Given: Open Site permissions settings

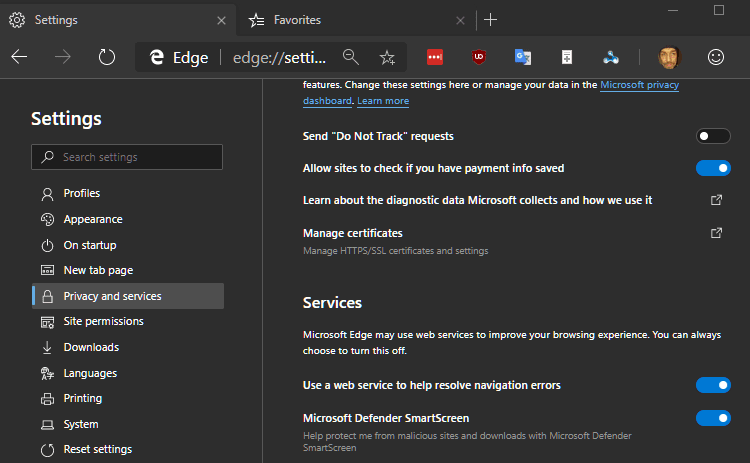Looking at the screenshot, I should [127, 321].
